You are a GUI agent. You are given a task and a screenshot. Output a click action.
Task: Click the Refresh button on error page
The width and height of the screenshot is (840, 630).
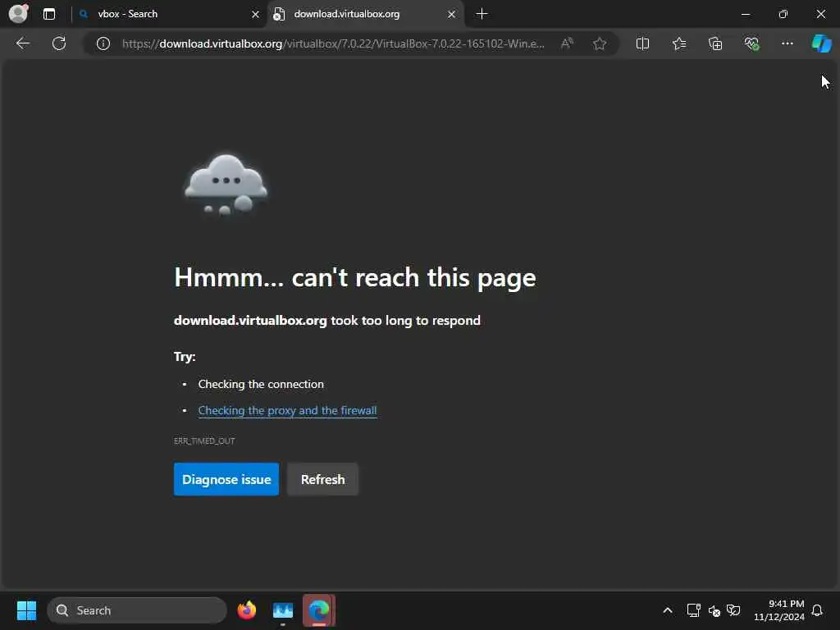322,479
